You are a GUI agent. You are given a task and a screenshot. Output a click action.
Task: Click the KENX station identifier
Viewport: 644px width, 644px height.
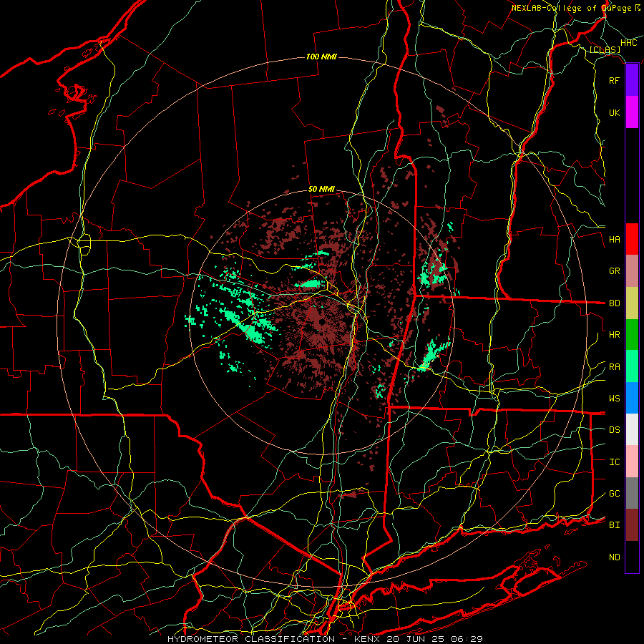pyautogui.click(x=368, y=639)
